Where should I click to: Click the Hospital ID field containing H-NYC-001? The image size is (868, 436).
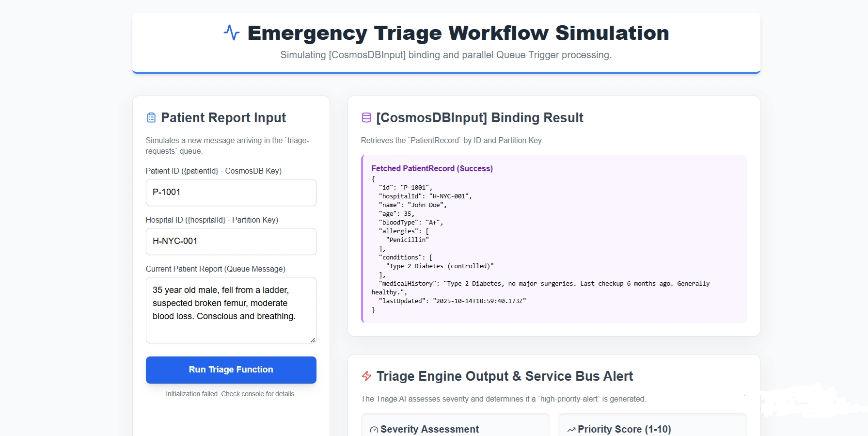(231, 242)
